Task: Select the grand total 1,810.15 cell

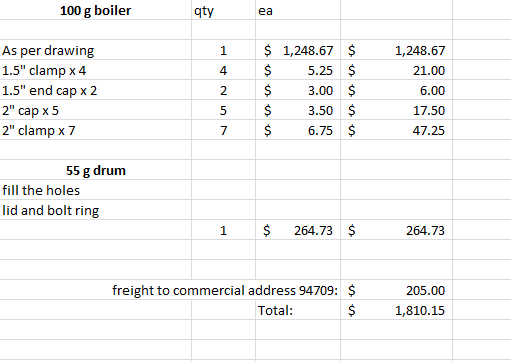Action: (x=397, y=310)
